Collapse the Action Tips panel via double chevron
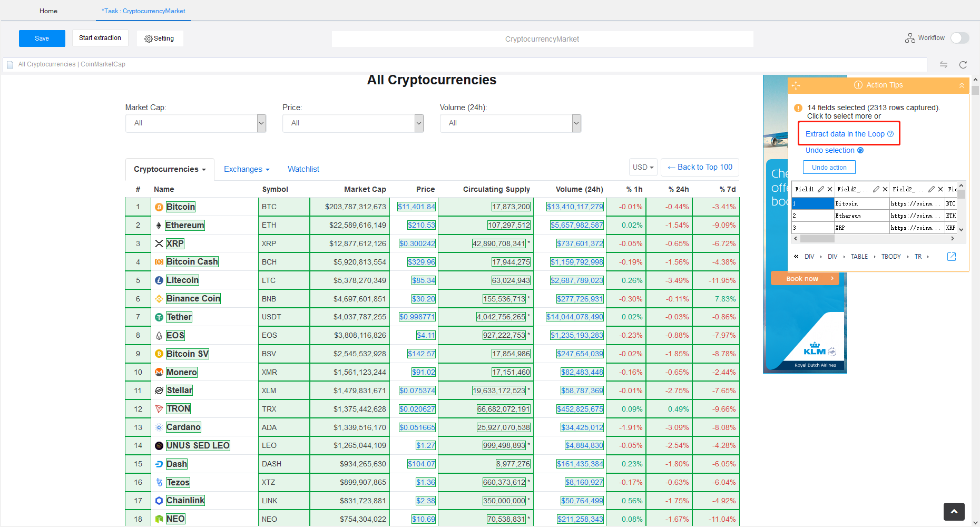The height and width of the screenshot is (527, 980). (x=962, y=85)
